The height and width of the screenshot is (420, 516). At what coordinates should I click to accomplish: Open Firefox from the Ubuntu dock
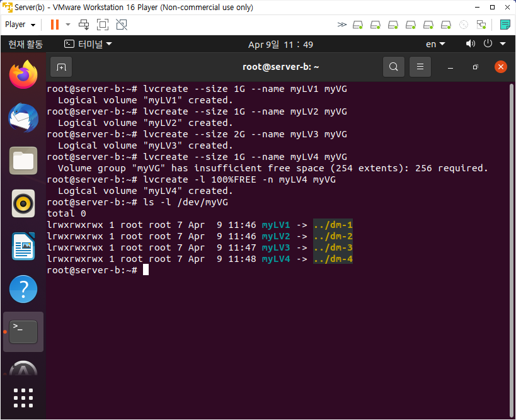click(23, 75)
